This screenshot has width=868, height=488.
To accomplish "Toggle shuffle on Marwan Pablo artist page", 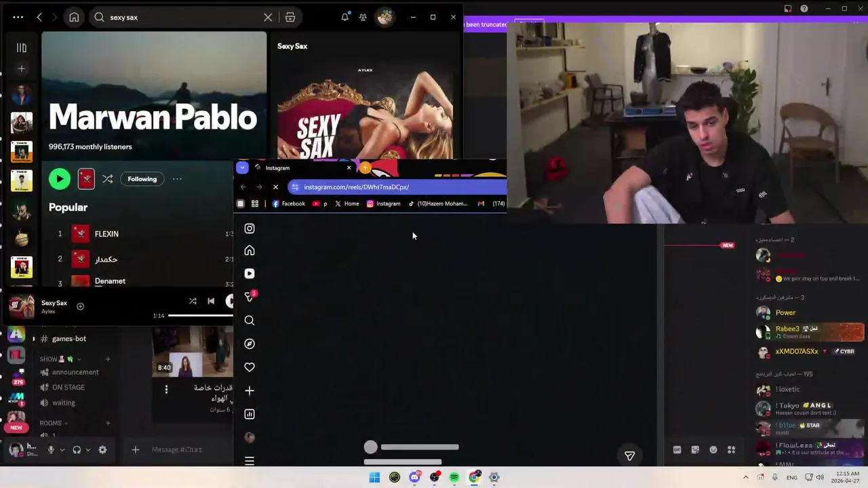I will pos(107,179).
